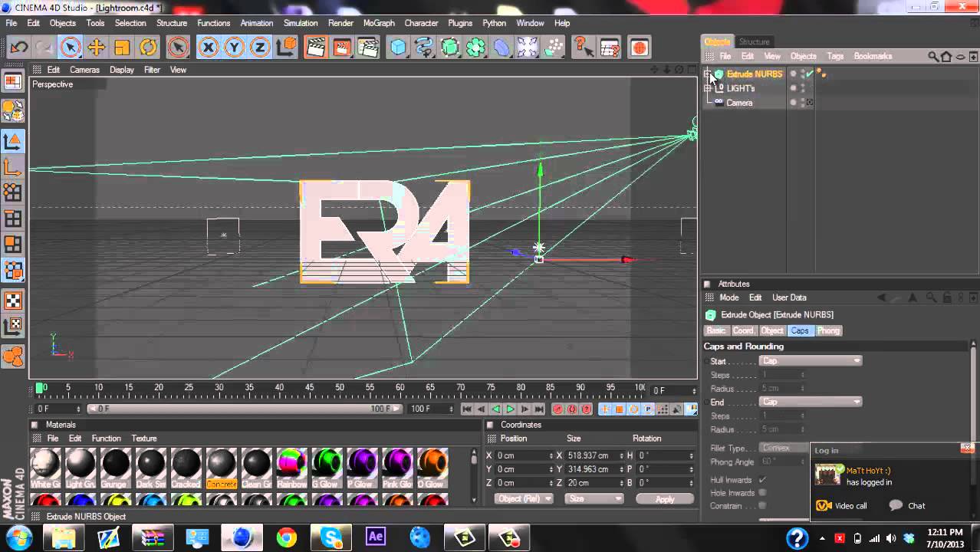The height and width of the screenshot is (552, 980).
Task: Toggle Extrude NURBS enabled checkmark
Action: pos(810,74)
